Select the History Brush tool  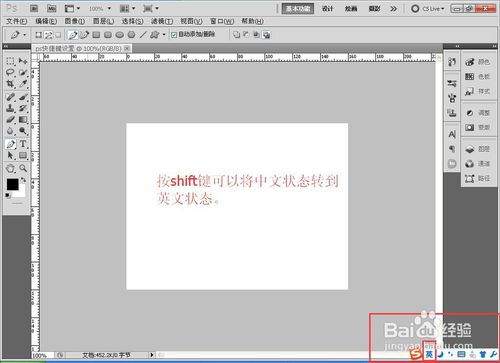[23, 108]
